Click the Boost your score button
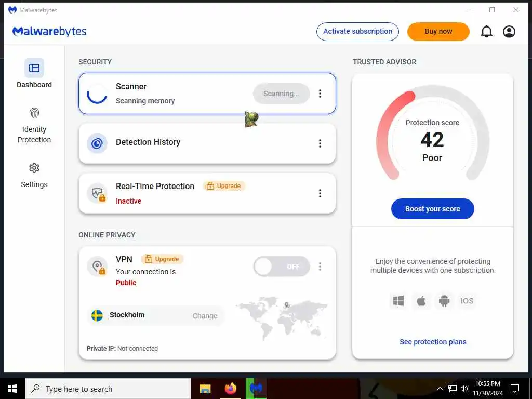The image size is (532, 399). [x=433, y=209]
